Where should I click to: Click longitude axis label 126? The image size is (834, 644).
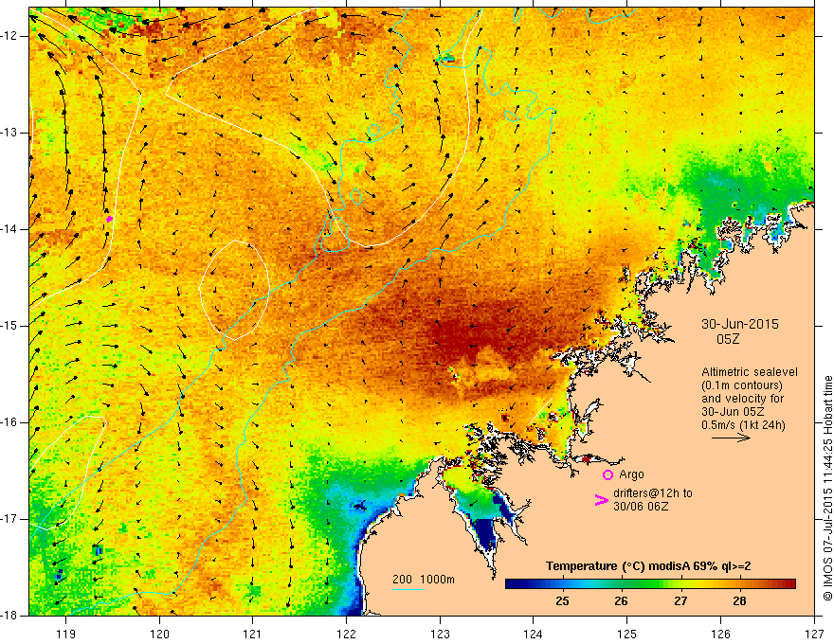click(720, 634)
